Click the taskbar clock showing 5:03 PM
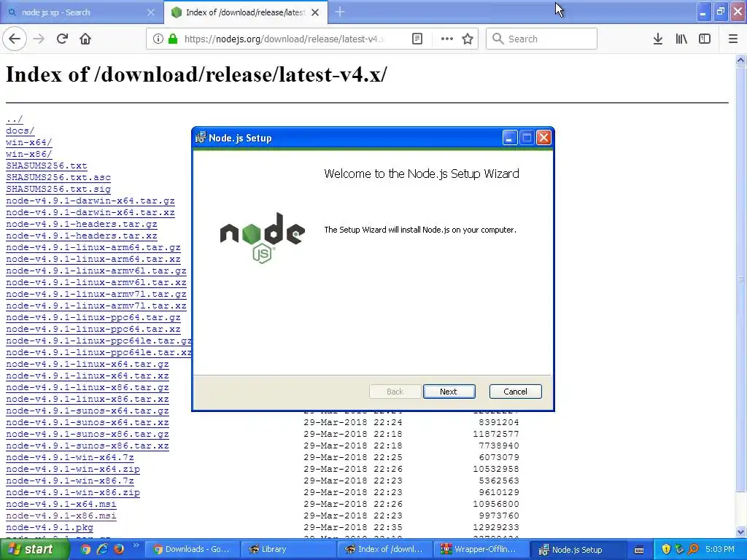 coord(720,549)
